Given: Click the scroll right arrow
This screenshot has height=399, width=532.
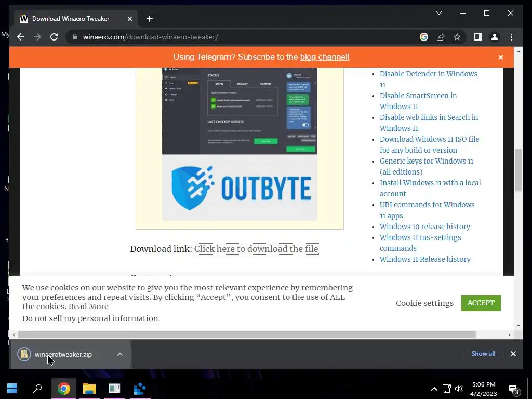Looking at the screenshot, I should click(509, 335).
